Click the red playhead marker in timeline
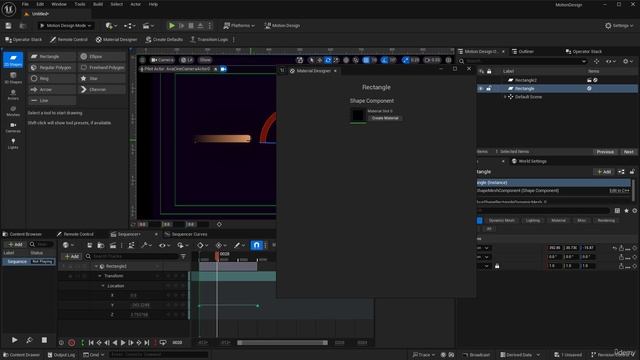 click(217, 255)
